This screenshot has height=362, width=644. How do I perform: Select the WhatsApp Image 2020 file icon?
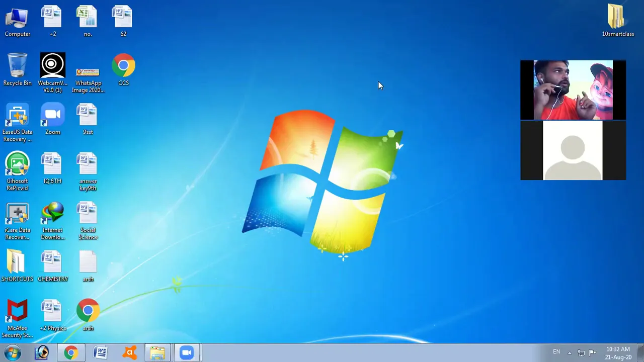(88, 79)
